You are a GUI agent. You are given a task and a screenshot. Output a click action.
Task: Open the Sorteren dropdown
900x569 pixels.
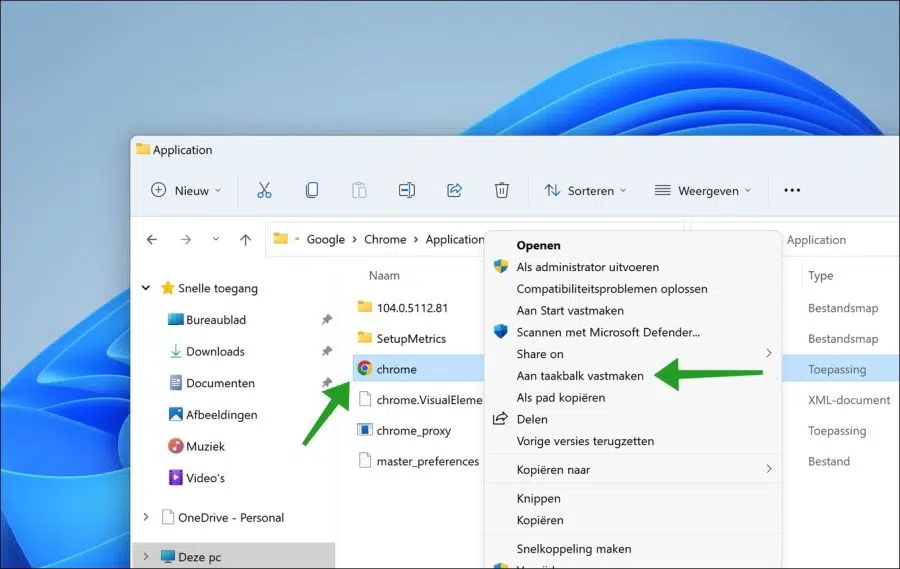pos(585,190)
